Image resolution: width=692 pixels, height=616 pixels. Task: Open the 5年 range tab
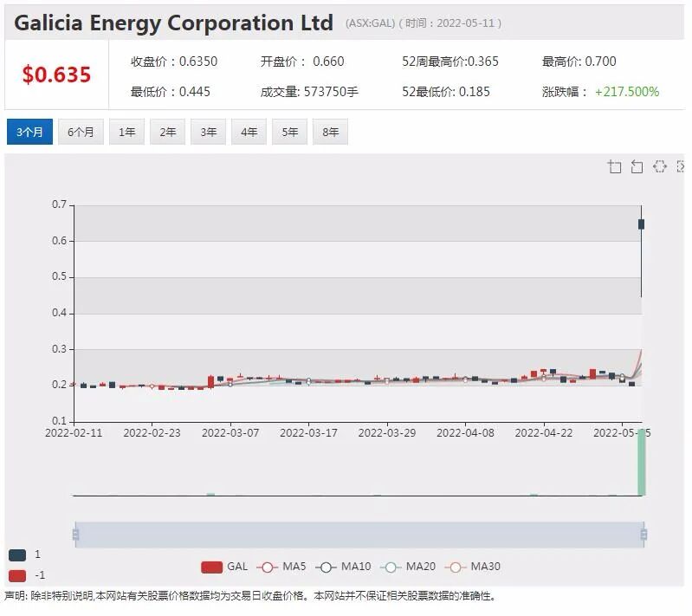click(x=289, y=132)
